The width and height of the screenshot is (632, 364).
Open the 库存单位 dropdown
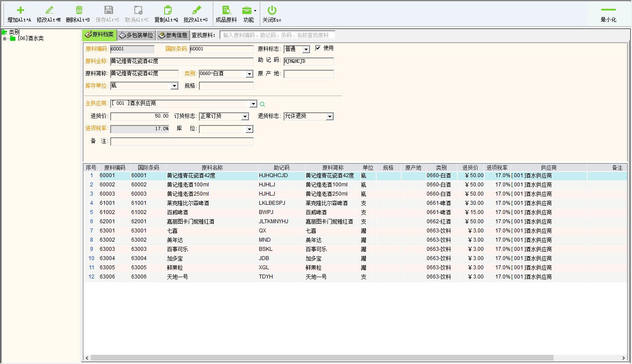pyautogui.click(x=174, y=86)
